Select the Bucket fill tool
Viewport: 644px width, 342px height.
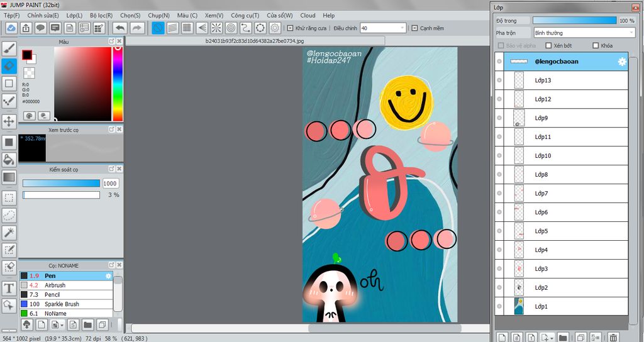[x=9, y=159]
